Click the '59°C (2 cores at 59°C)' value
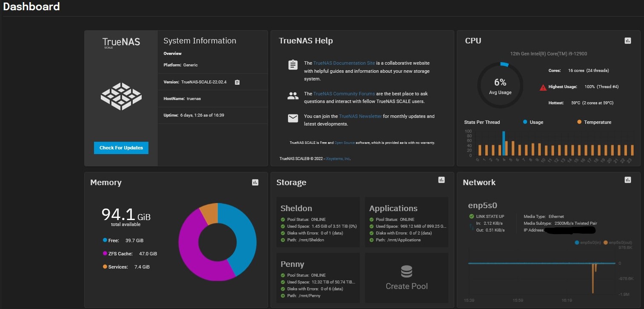This screenshot has height=309, width=644. coord(592,103)
